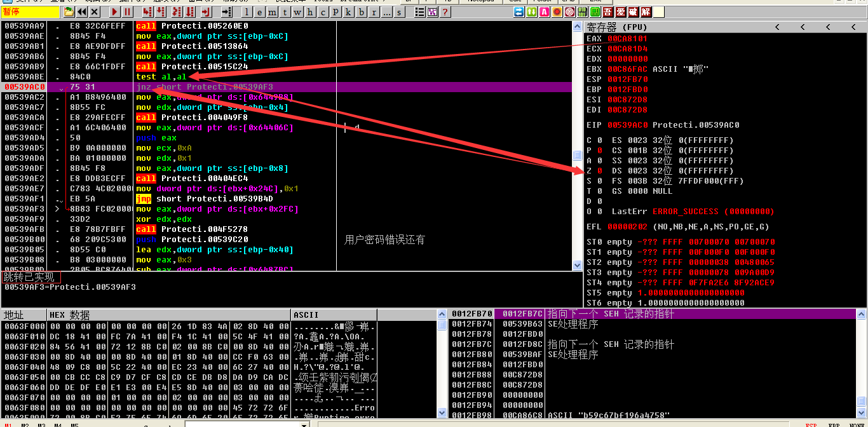Restart the program with the rewind icon
868x427 pixels.
[x=82, y=12]
